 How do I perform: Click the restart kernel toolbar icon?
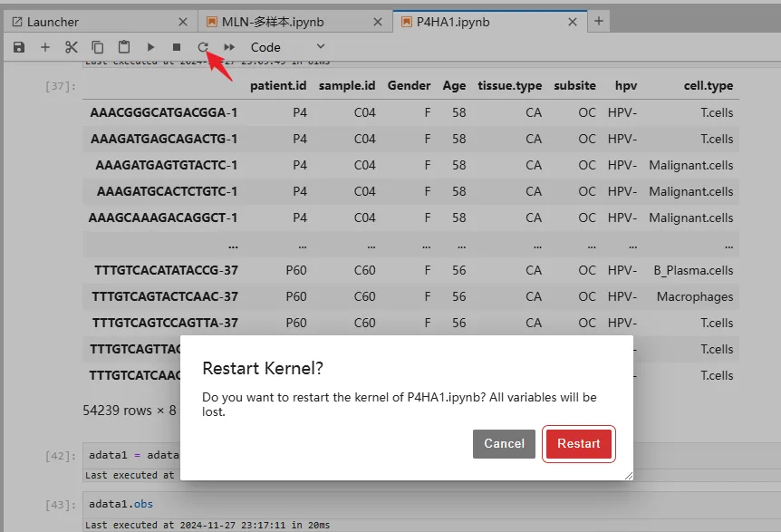[203, 47]
